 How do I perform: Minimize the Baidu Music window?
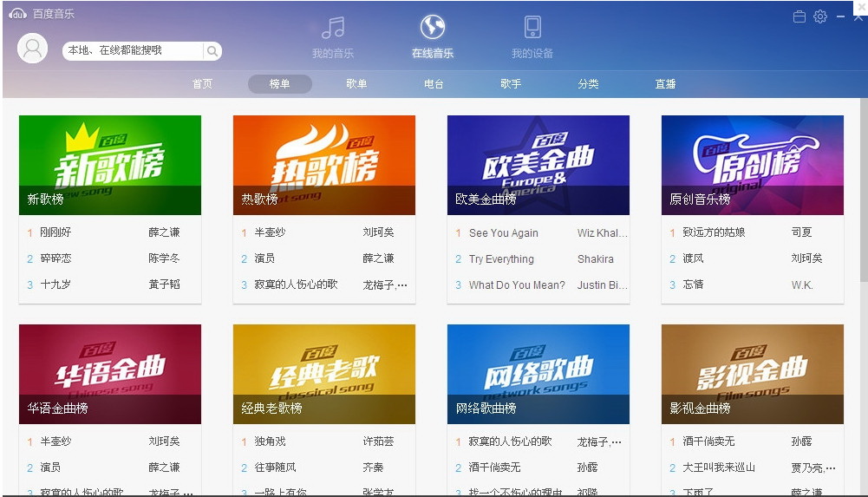click(x=840, y=17)
